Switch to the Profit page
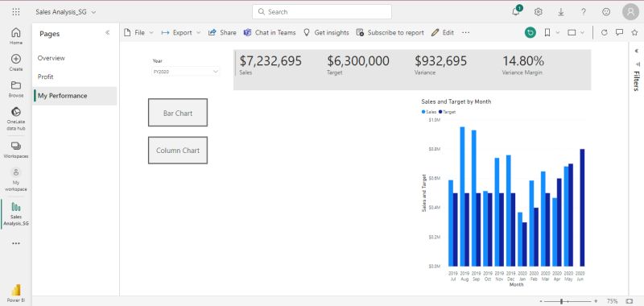 (x=46, y=76)
